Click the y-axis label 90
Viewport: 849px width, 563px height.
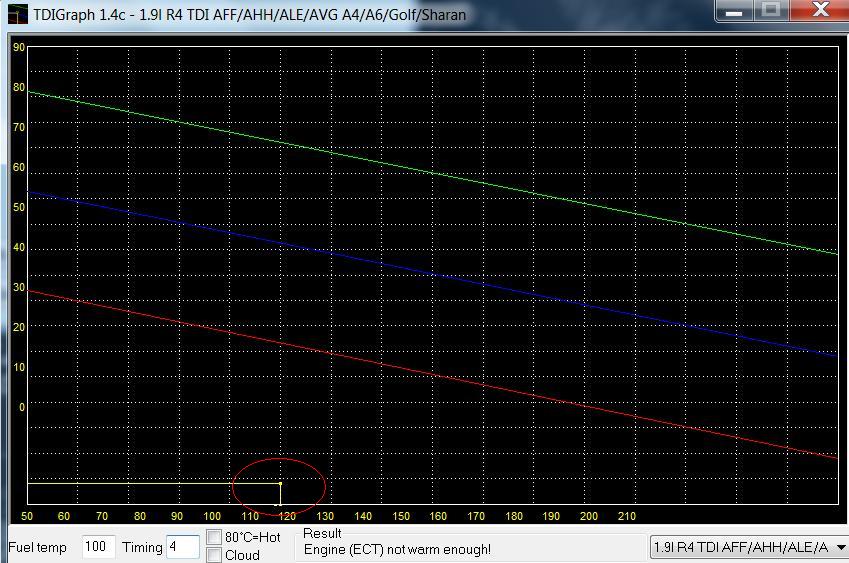[x=19, y=47]
